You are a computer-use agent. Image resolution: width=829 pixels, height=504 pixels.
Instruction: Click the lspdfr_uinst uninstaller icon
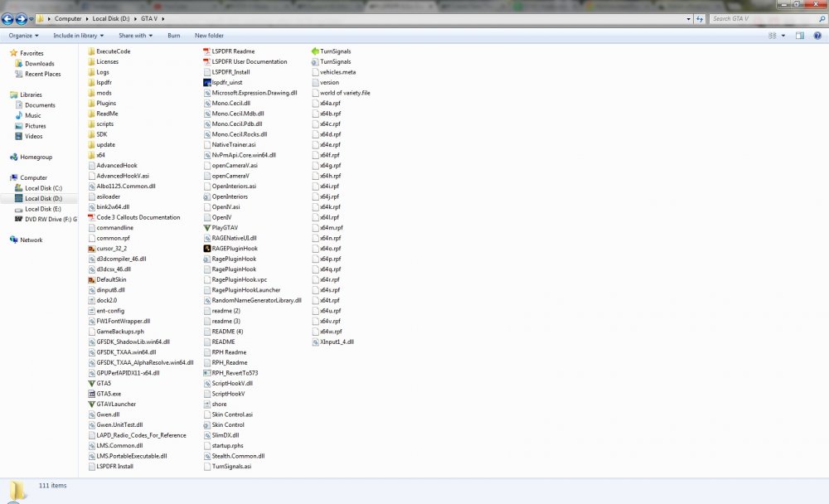pos(207,83)
